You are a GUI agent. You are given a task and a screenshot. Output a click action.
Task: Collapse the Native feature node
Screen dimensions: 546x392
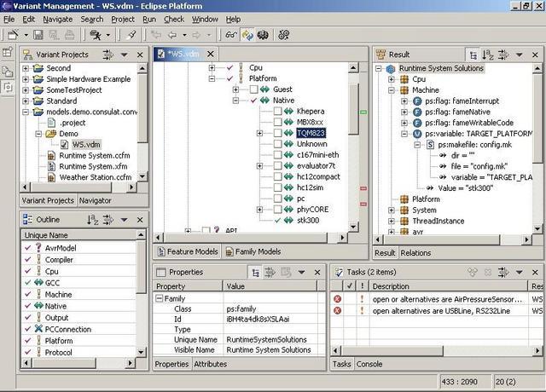[x=235, y=101]
